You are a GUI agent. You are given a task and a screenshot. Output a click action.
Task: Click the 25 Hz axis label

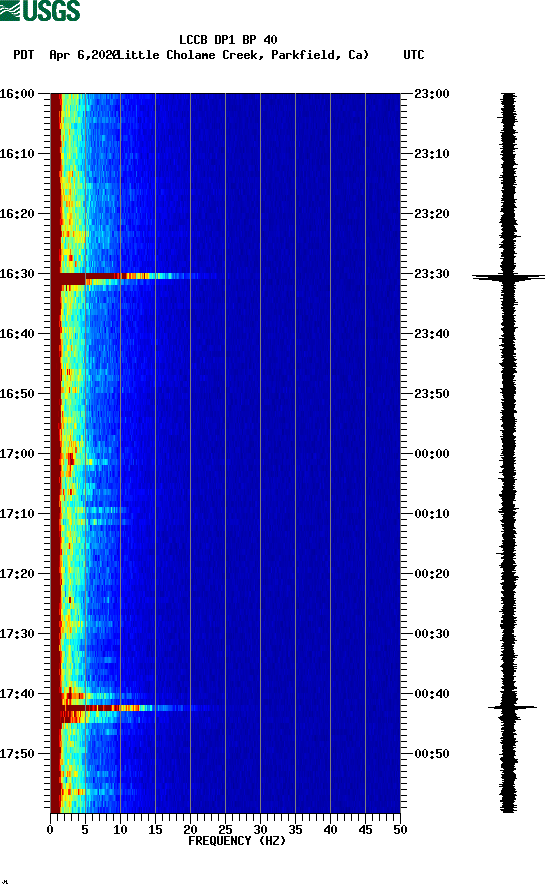(225, 830)
